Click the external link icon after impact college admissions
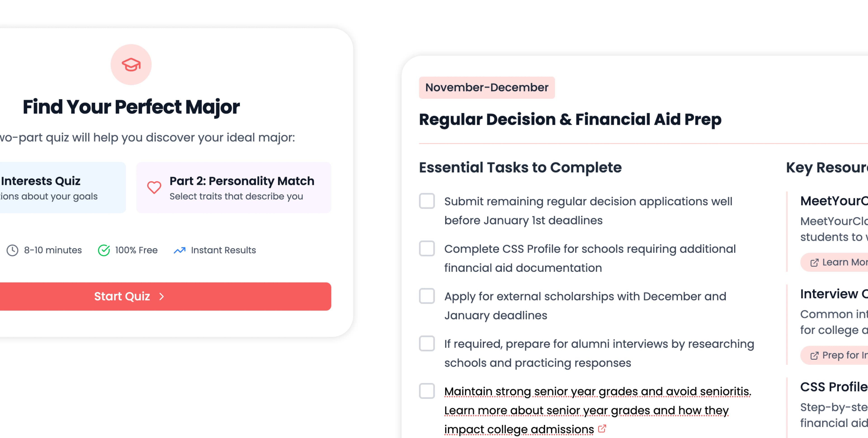 coord(602,429)
